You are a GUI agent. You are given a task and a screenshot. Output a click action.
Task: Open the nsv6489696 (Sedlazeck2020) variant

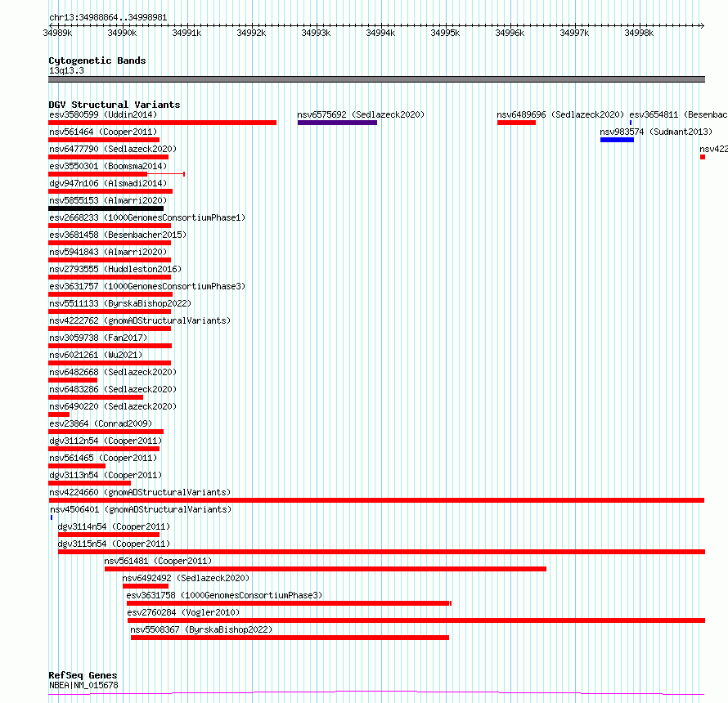(560, 114)
